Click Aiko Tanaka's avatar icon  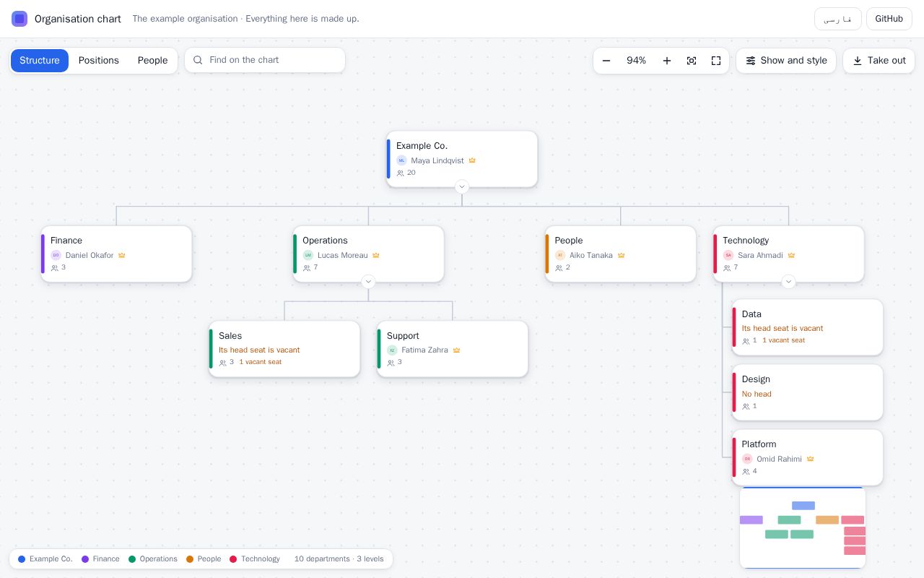pos(560,255)
